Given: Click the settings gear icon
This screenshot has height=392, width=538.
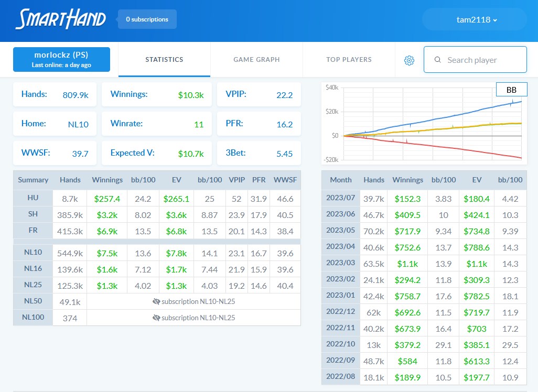Looking at the screenshot, I should (409, 60).
